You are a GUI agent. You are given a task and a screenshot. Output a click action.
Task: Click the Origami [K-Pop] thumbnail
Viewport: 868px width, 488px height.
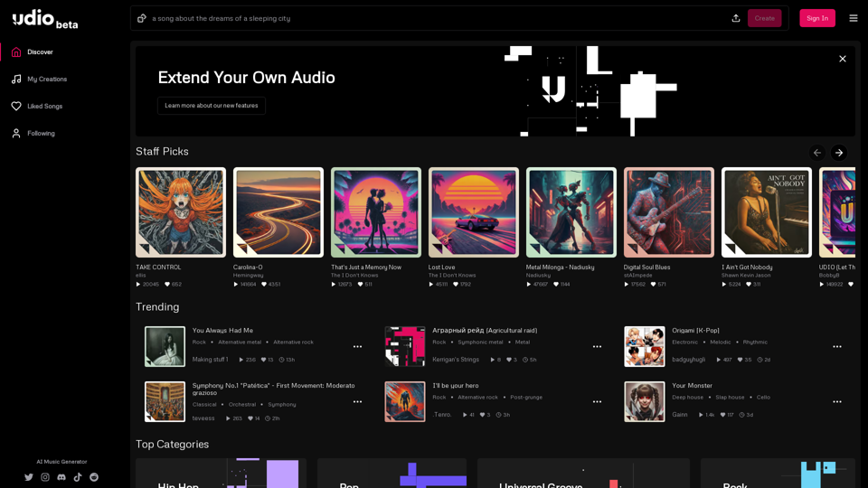[x=645, y=346]
